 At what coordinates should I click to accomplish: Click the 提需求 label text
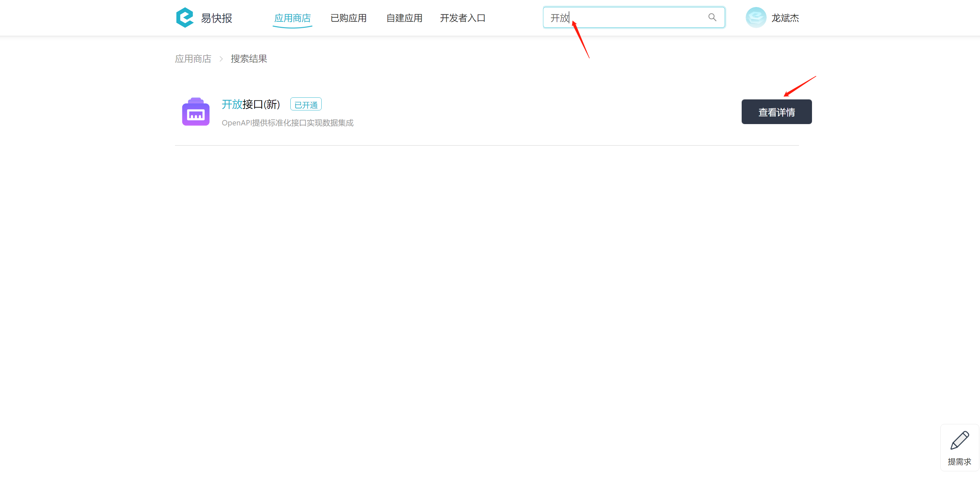pos(959,462)
